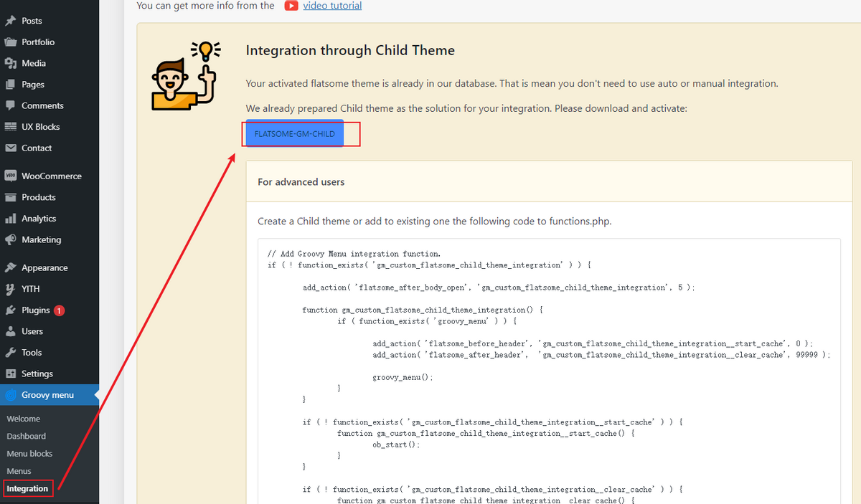Open Groovy menu Dashboard submenu
The height and width of the screenshot is (504, 861).
27,436
